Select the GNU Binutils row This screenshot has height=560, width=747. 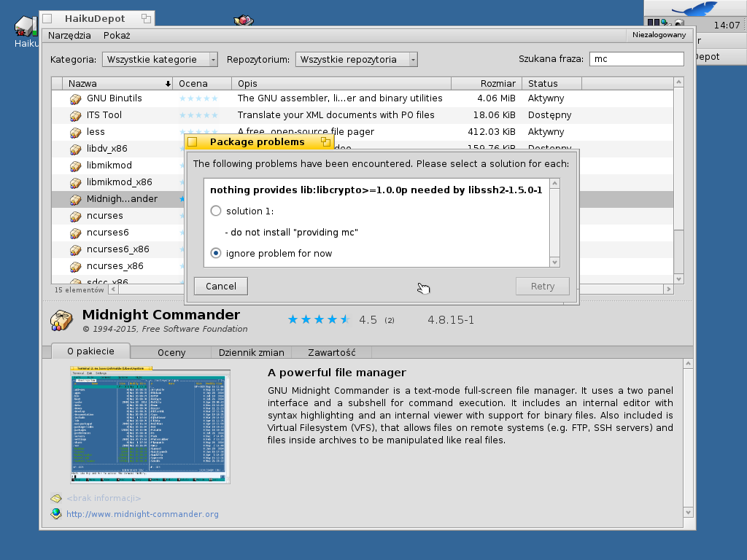pos(362,98)
